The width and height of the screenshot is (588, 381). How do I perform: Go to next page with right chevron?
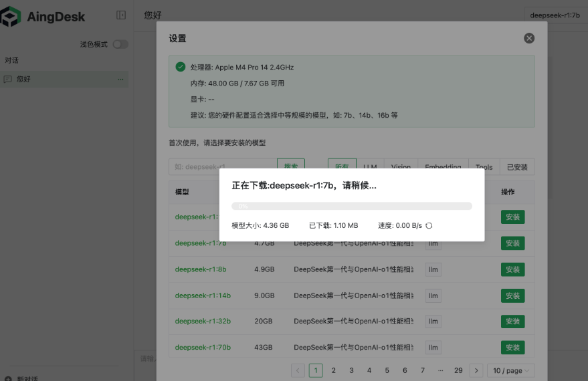[476, 370]
